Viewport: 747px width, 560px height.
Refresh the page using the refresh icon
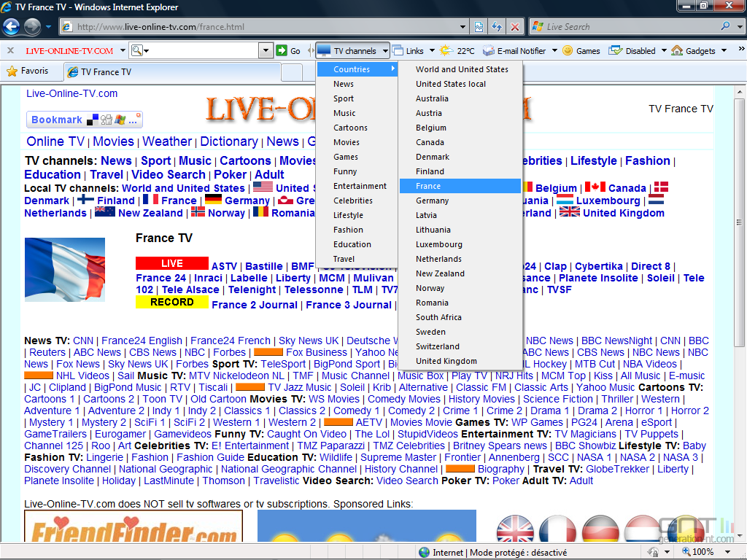(x=497, y=27)
